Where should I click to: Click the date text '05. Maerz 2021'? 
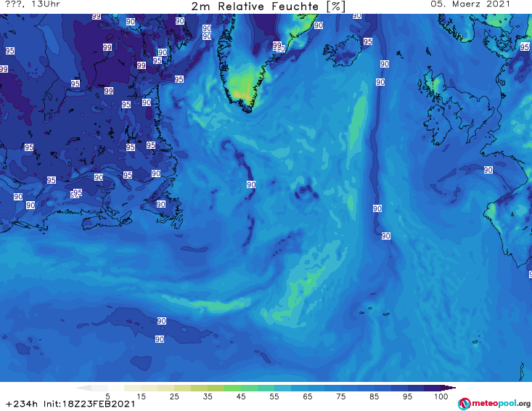tap(470, 4)
